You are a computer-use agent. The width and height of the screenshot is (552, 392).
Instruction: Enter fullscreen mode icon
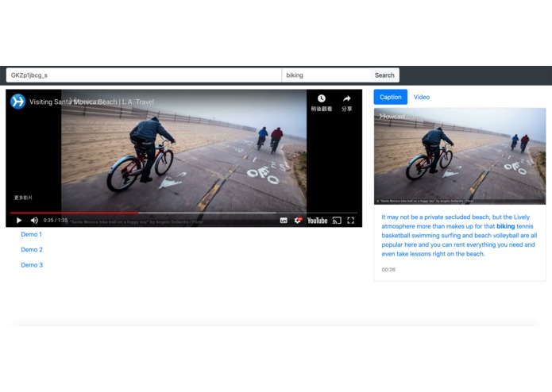pos(350,221)
